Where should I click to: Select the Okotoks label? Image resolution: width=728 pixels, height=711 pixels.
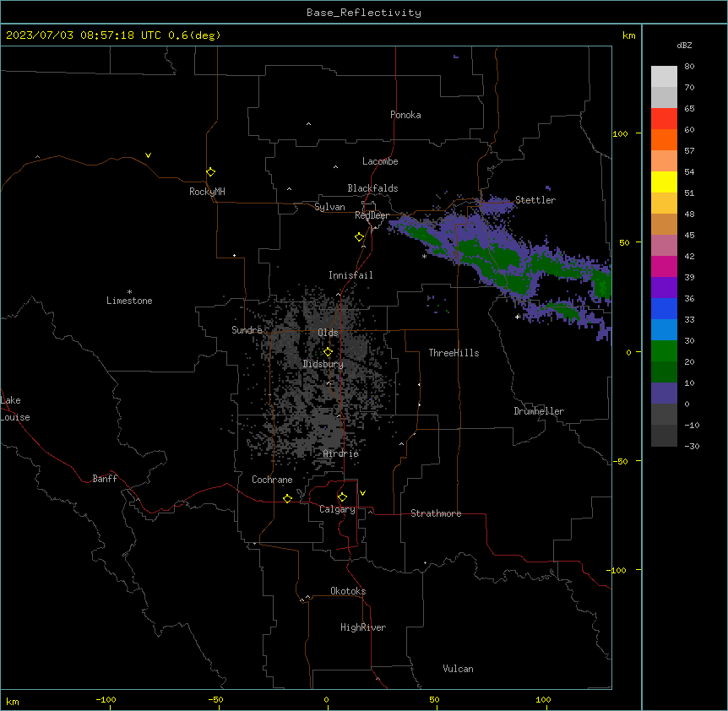click(348, 591)
